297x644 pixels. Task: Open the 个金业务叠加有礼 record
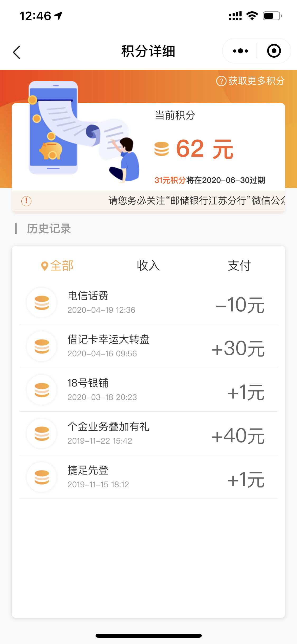coord(148,433)
